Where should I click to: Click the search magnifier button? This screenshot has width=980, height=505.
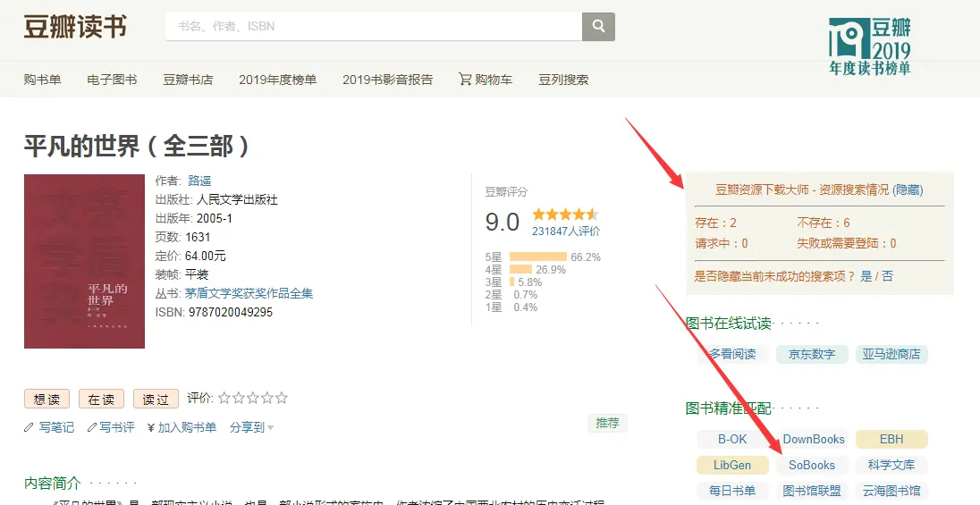pos(598,26)
